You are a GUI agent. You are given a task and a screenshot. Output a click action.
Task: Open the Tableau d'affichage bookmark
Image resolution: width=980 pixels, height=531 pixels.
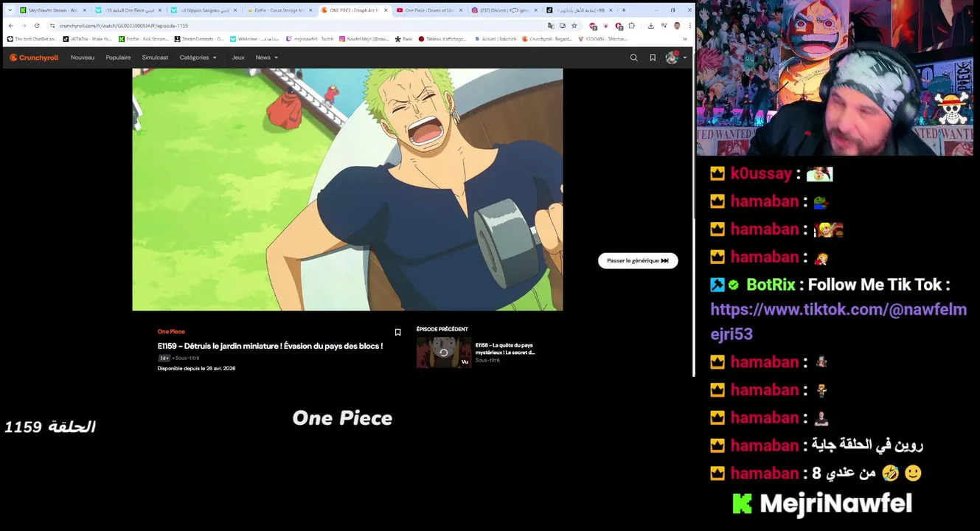[443, 39]
